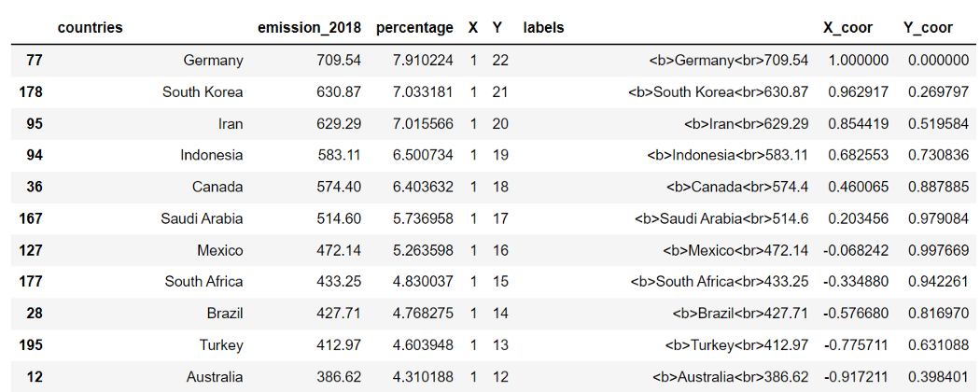Screen dimensions: 980x392
Task: Select Indonesia percentage 6.500734
Action: 424,155
